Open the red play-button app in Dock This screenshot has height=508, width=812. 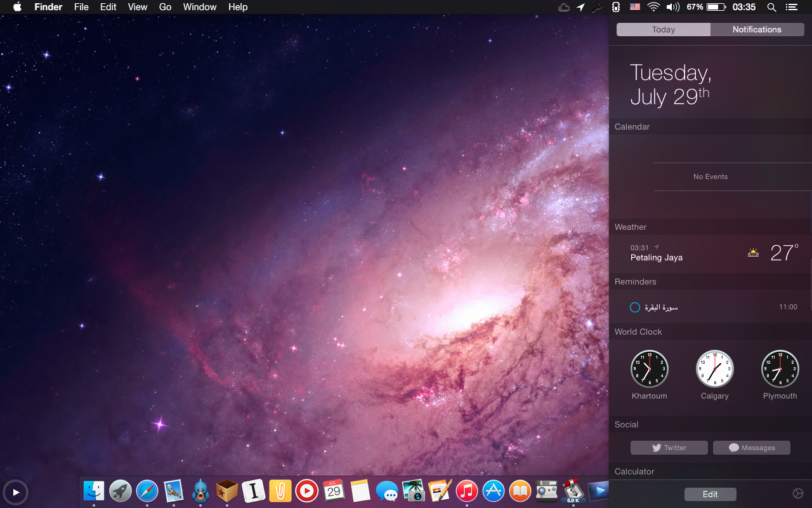pos(306,491)
